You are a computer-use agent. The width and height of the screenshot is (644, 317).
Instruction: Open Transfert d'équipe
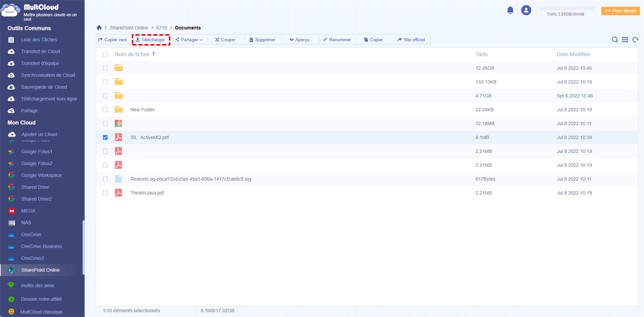click(40, 63)
